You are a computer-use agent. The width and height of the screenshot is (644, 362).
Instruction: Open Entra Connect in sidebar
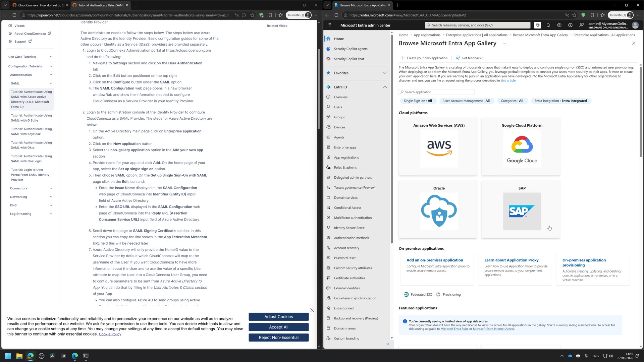(x=344, y=308)
